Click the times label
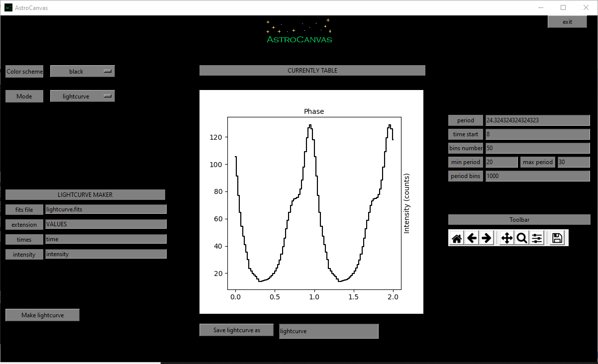 click(x=24, y=239)
